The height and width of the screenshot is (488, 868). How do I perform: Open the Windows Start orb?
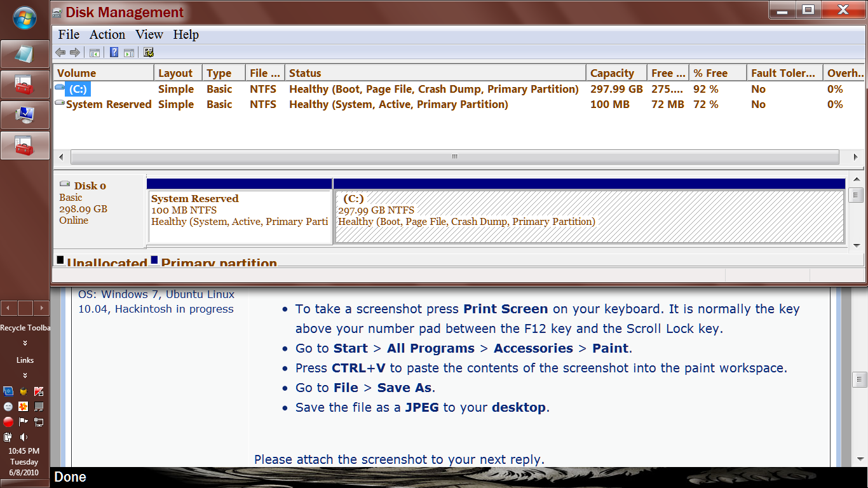[x=25, y=17]
